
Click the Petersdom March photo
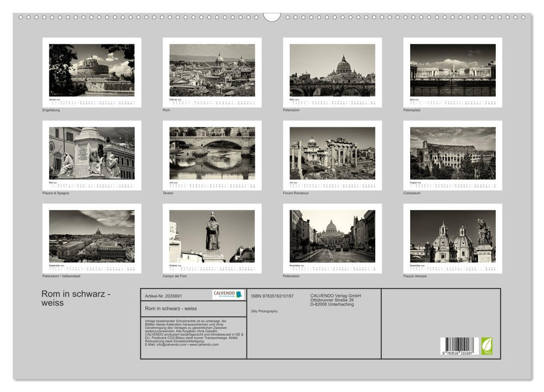pyautogui.click(x=332, y=70)
